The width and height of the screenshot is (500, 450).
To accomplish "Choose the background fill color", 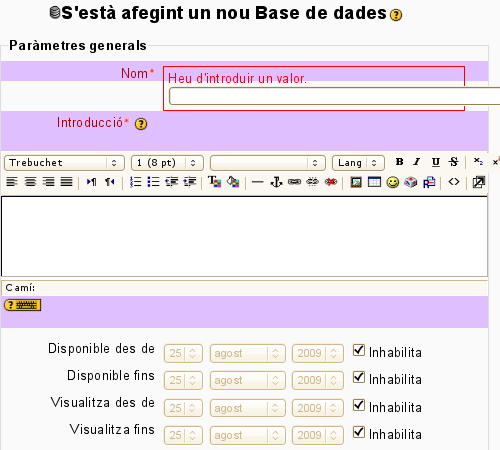I will [x=233, y=182].
